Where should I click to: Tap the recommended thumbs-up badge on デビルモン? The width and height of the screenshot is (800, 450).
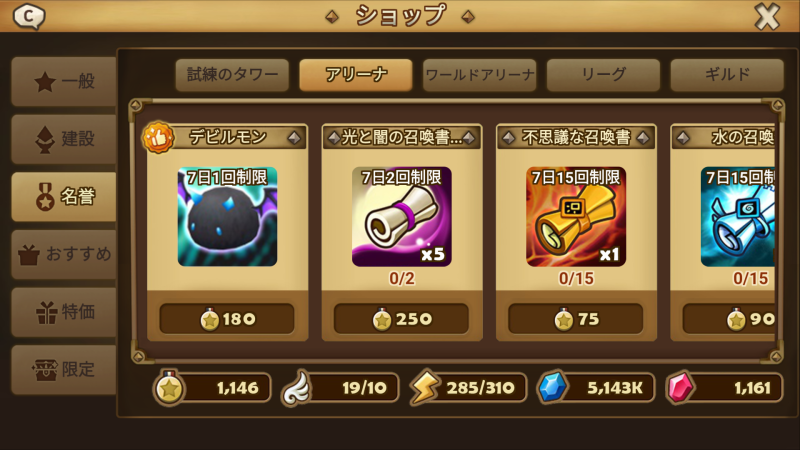click(x=158, y=137)
